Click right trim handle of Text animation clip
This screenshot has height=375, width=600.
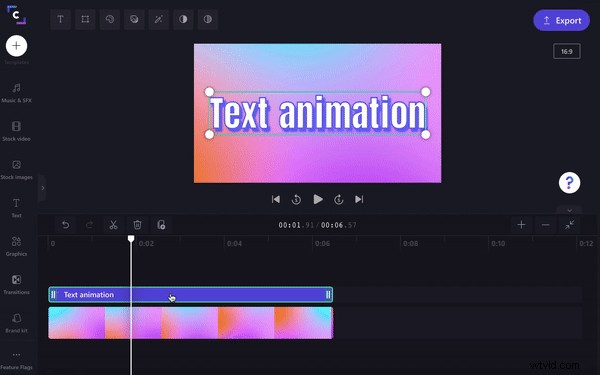pos(328,295)
